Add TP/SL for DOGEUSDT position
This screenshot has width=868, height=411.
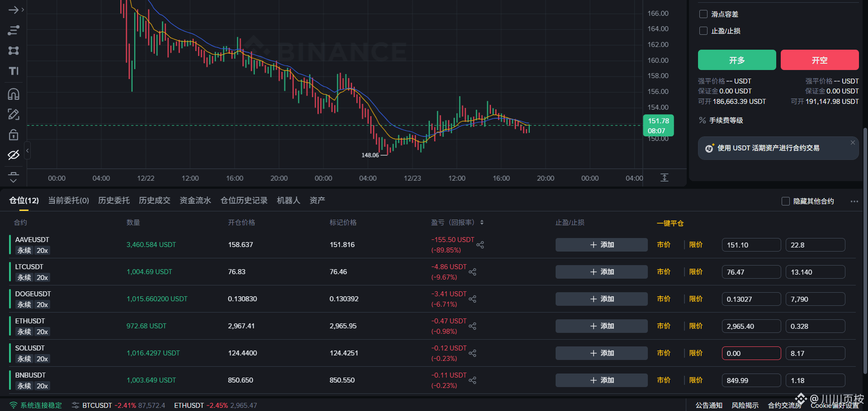point(602,299)
